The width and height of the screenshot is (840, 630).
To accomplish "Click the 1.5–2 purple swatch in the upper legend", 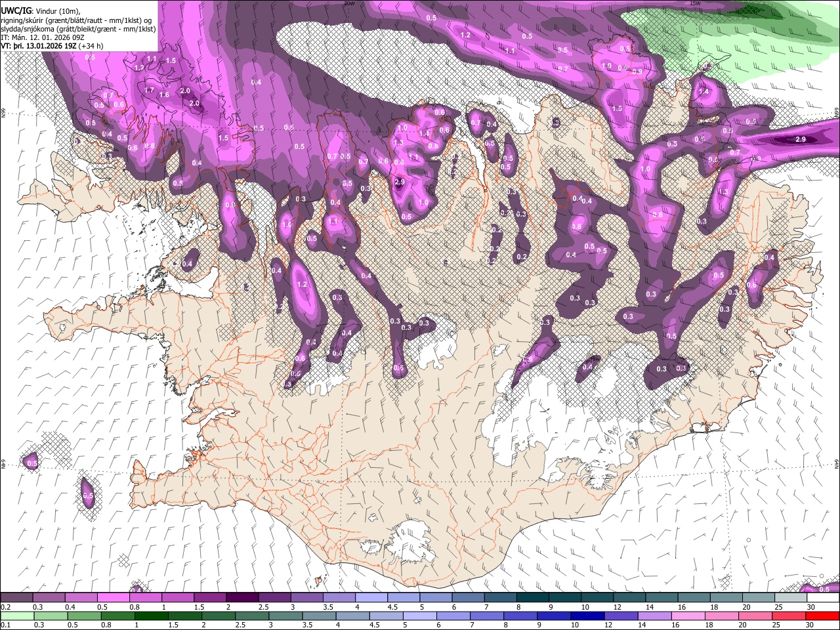I will 210,598.
